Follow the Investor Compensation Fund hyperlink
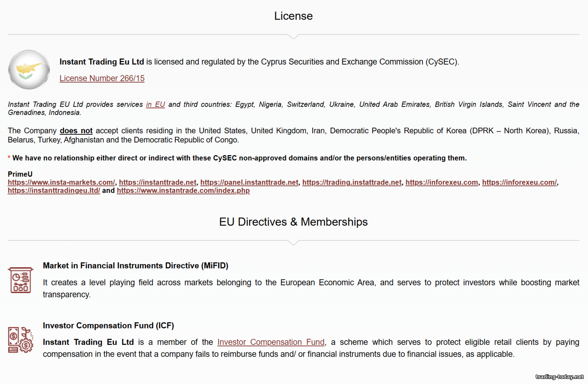The height and width of the screenshot is (384, 588). pos(271,342)
